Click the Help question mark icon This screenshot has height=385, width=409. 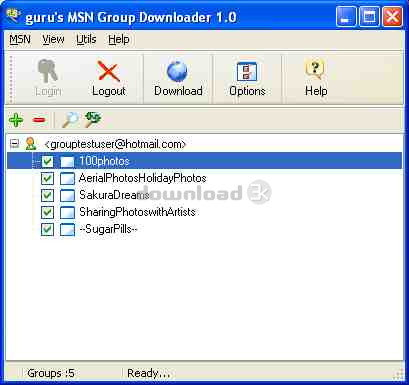click(315, 69)
